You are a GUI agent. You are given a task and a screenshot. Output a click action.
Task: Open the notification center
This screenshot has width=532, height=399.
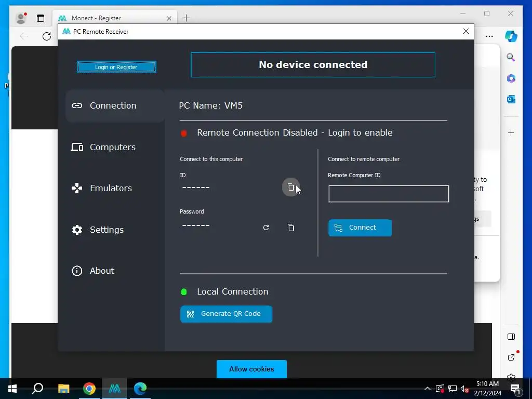click(515, 389)
